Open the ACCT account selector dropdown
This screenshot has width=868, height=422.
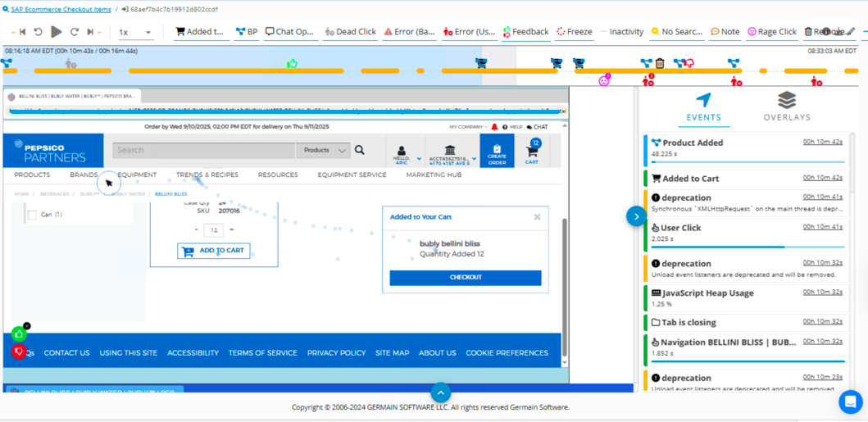[452, 155]
